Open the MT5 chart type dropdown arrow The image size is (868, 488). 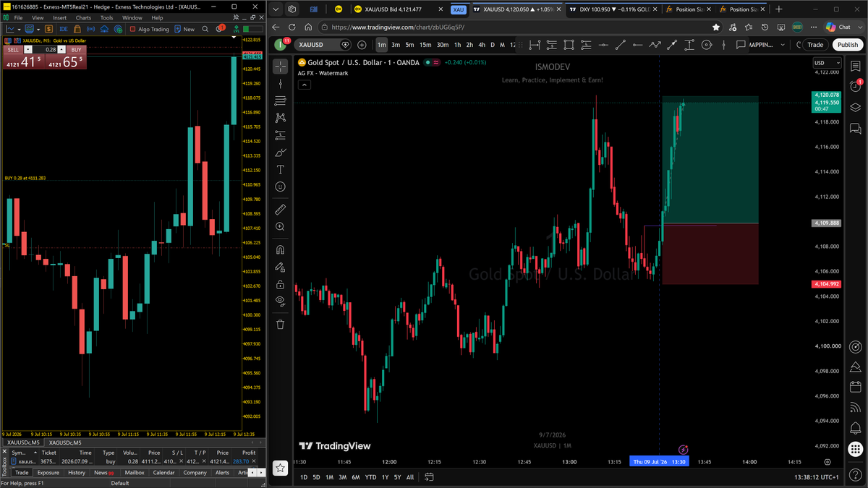tap(20, 29)
